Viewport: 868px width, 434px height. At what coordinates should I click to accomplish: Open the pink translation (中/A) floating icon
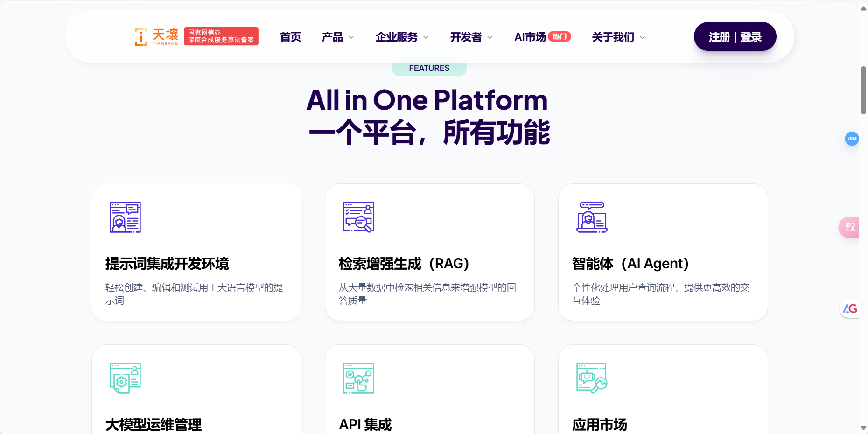coord(850,228)
